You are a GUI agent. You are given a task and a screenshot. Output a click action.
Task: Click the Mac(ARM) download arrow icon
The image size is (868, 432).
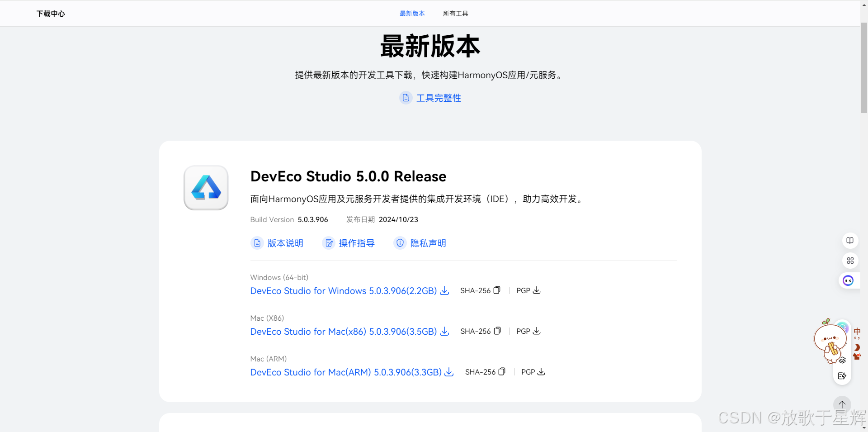coord(449,372)
